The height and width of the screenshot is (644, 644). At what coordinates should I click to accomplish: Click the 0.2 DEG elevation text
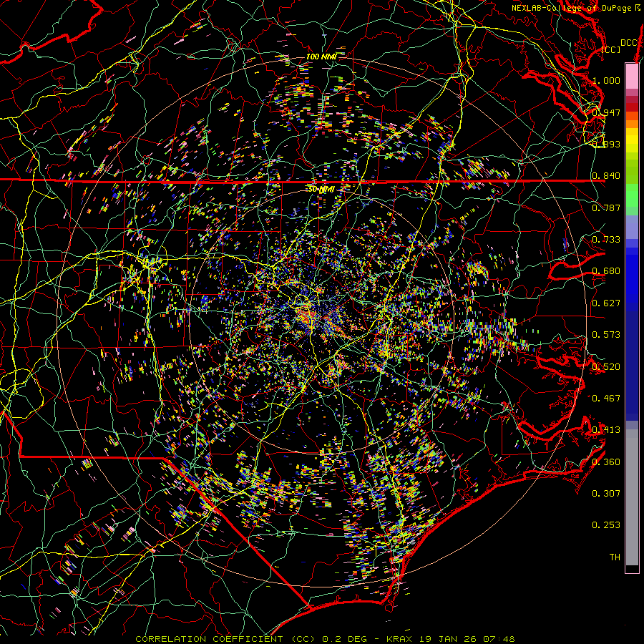343,639
